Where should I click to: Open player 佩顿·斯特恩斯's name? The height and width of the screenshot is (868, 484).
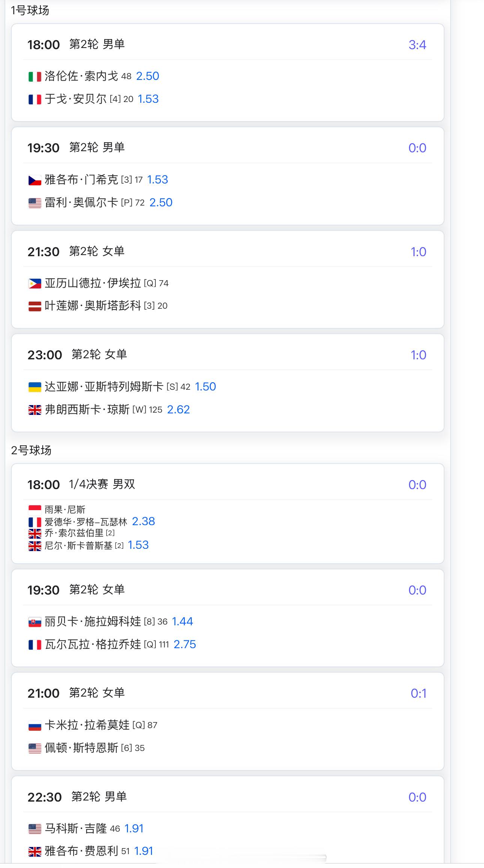tap(81, 748)
